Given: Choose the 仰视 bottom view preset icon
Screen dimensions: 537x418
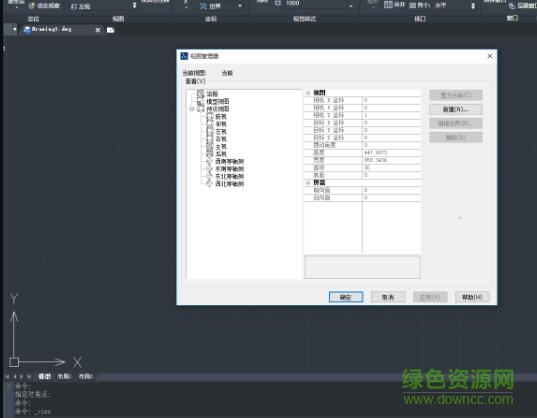Looking at the screenshot, I should [x=210, y=124].
